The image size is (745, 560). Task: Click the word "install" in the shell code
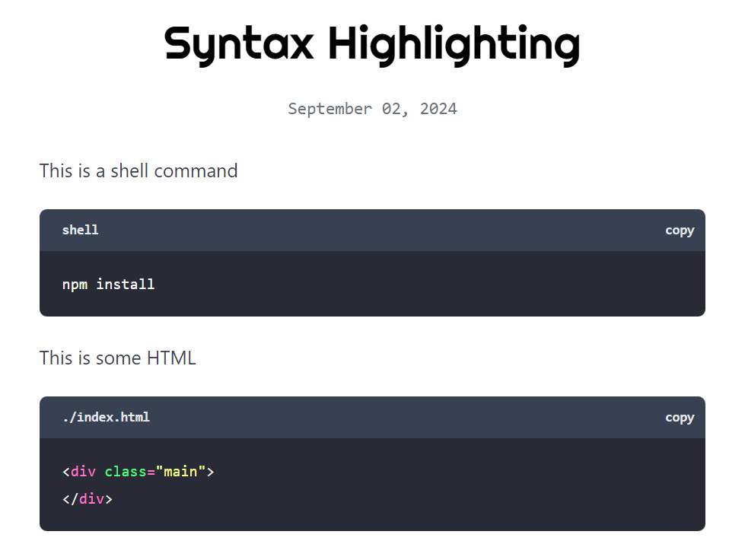126,284
